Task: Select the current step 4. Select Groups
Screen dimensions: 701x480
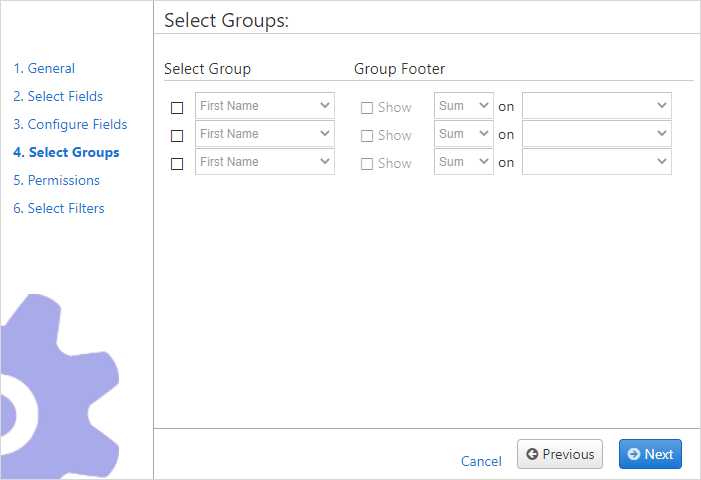Action: (66, 152)
